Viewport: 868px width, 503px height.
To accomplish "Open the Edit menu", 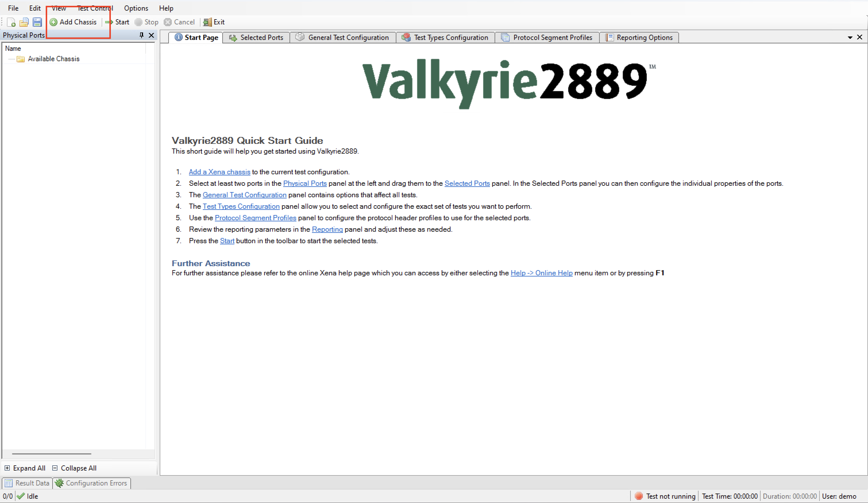I will 35,8.
